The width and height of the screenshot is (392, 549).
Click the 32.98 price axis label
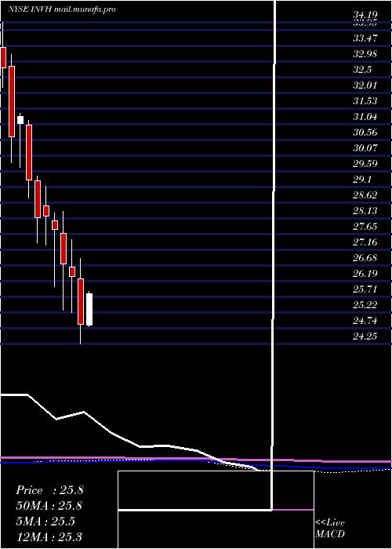(x=365, y=54)
